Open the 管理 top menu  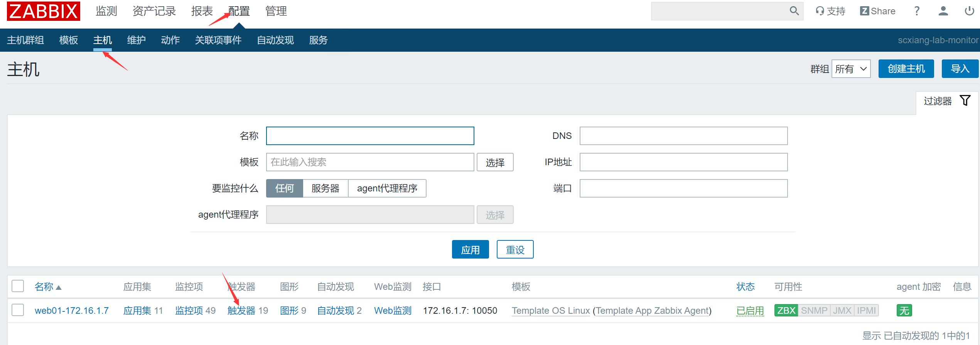point(276,11)
